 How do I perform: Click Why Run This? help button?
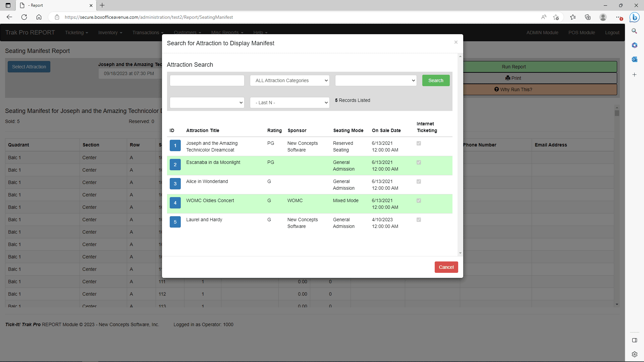[514, 89]
